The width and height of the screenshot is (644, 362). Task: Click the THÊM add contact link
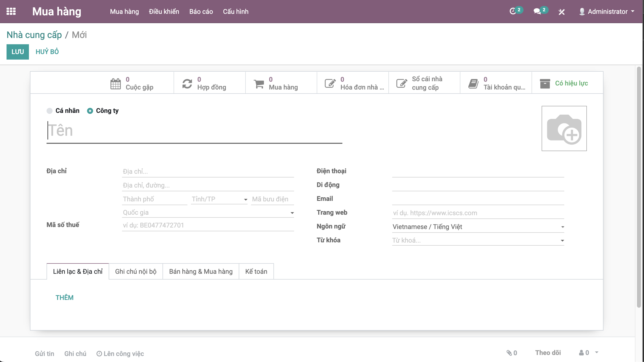pos(64,298)
